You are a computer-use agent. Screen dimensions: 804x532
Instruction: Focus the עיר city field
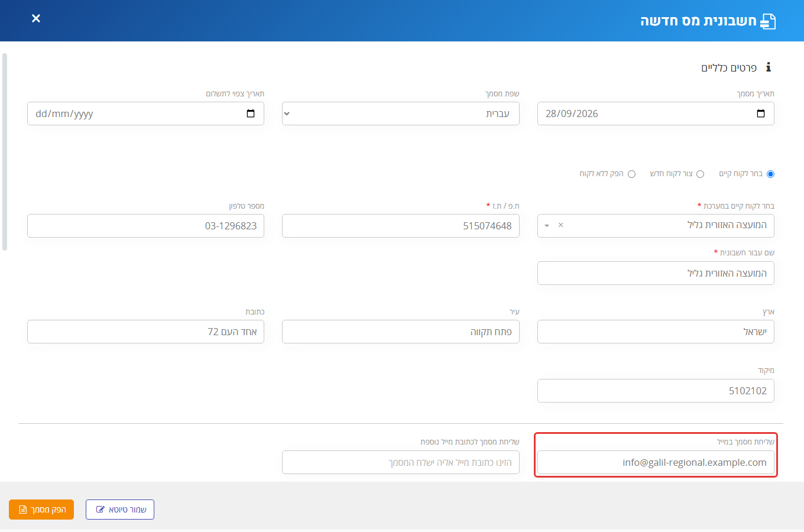tap(401, 332)
